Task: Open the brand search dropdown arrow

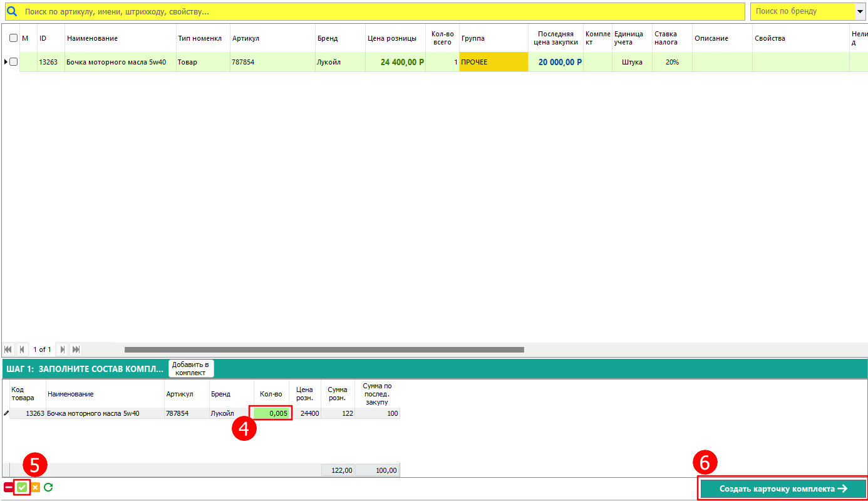Action: coord(860,12)
